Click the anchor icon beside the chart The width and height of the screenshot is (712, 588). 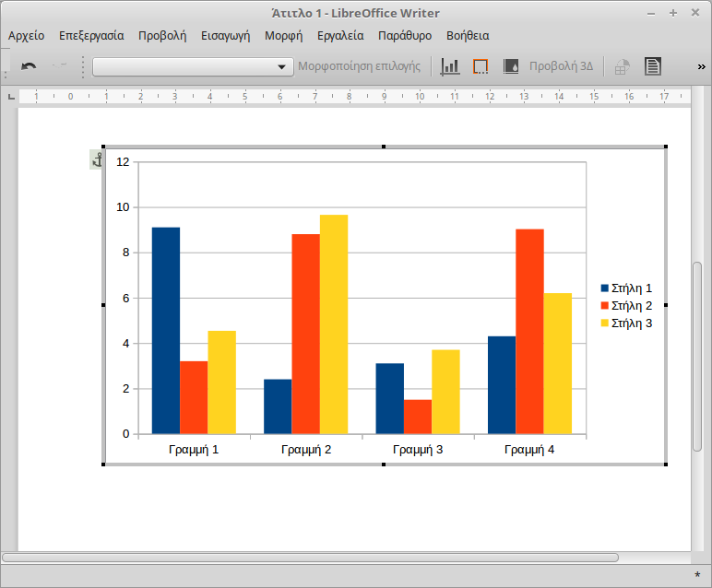click(95, 160)
